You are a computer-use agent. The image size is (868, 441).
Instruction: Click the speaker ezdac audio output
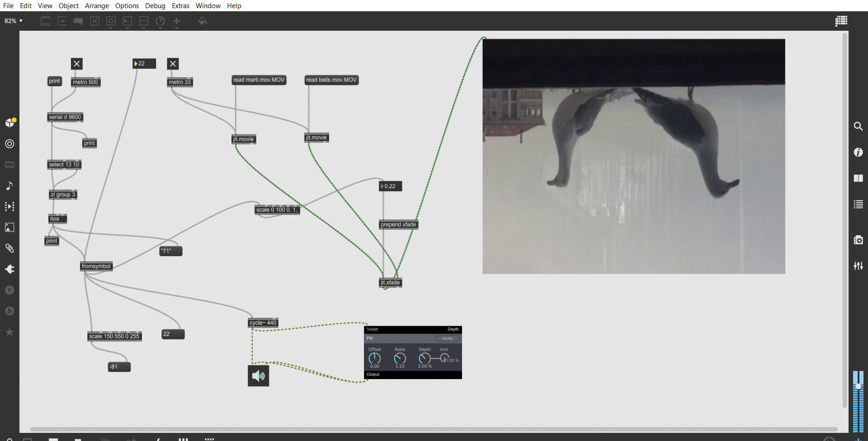coord(258,376)
